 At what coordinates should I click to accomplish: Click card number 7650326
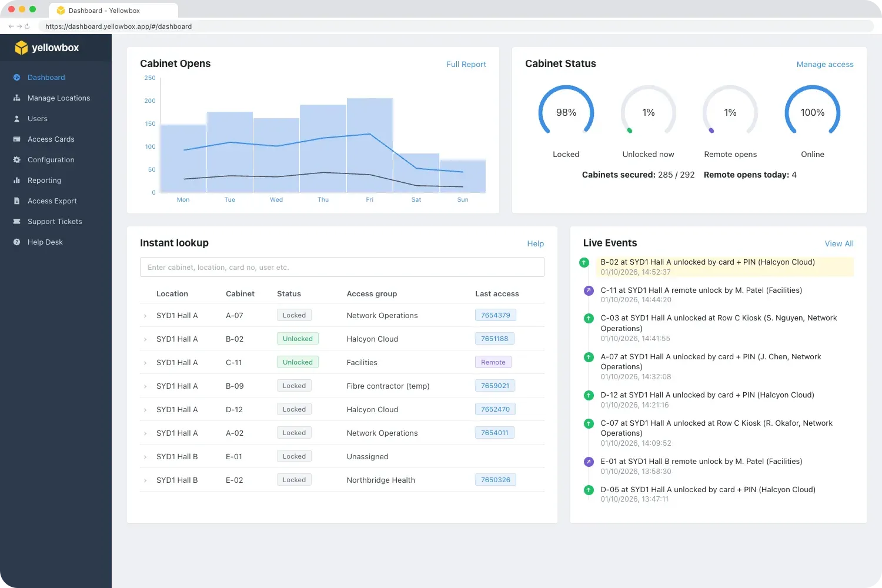click(496, 480)
